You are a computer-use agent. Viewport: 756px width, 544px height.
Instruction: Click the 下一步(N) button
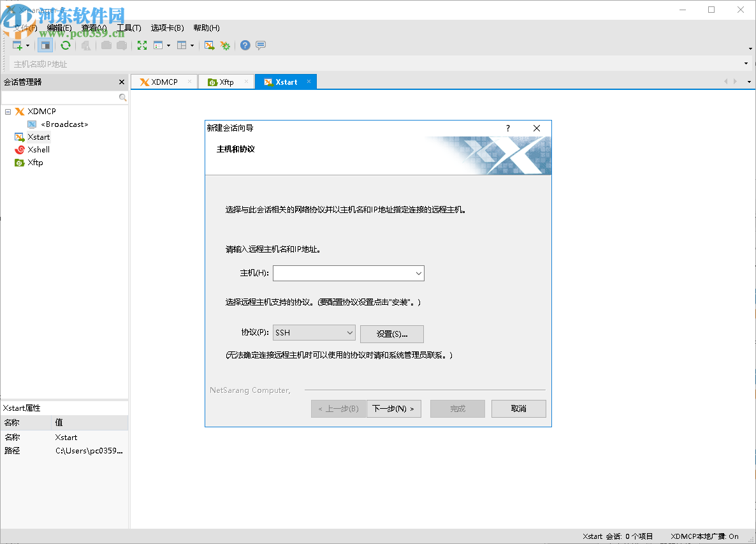click(394, 408)
